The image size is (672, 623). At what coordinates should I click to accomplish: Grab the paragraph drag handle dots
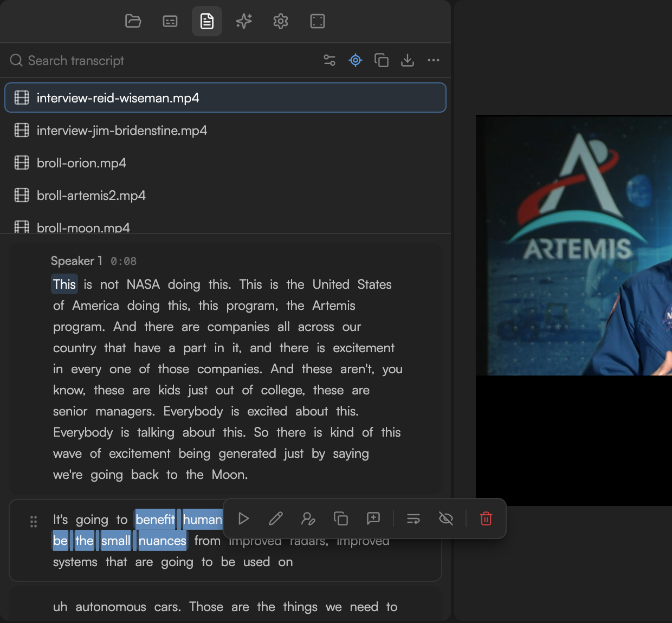34,521
